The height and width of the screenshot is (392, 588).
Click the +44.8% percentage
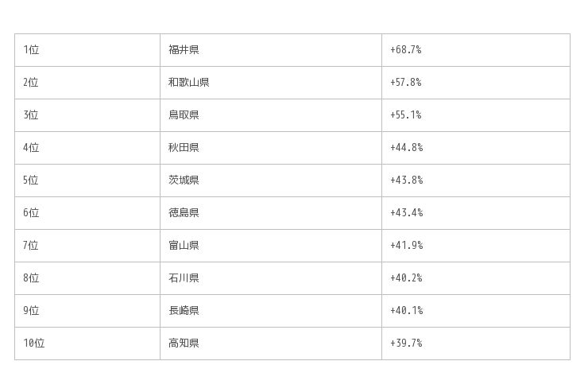(406, 148)
